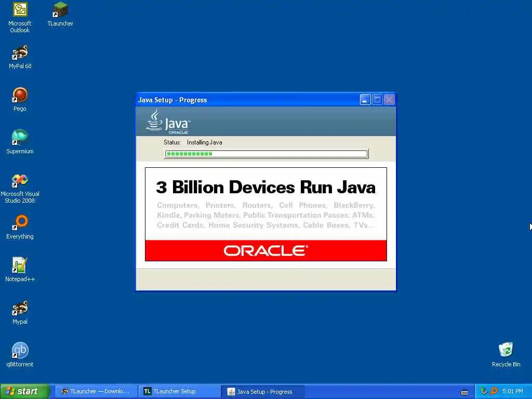Select the Microsoft Visual Studio 2008 icon
Screen dimensions: 532x399
tap(20, 188)
